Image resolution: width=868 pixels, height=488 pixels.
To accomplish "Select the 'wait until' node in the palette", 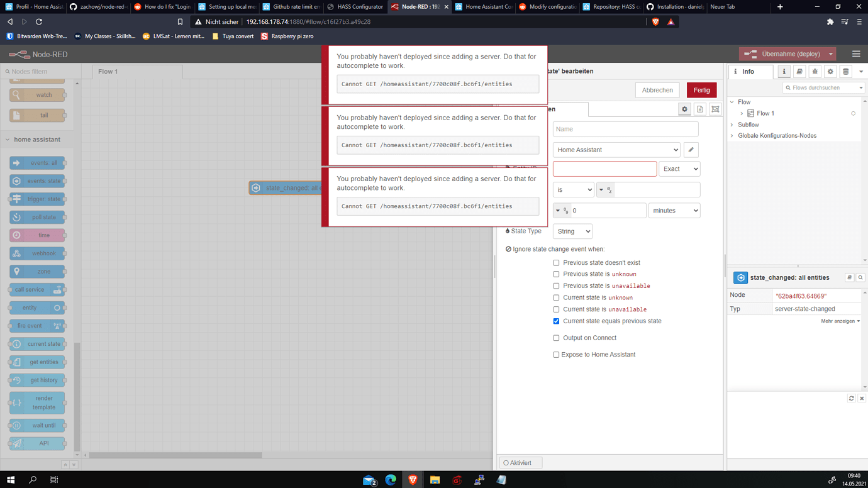I will (x=38, y=425).
